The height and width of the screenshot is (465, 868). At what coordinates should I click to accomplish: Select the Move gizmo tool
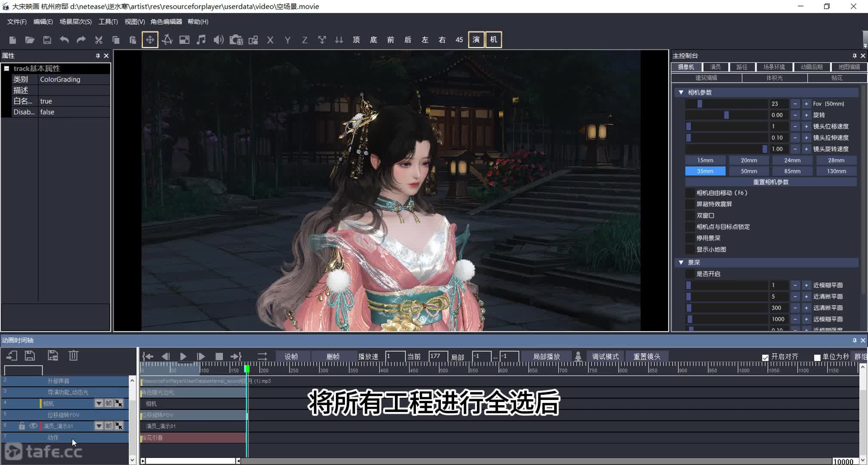click(x=150, y=40)
